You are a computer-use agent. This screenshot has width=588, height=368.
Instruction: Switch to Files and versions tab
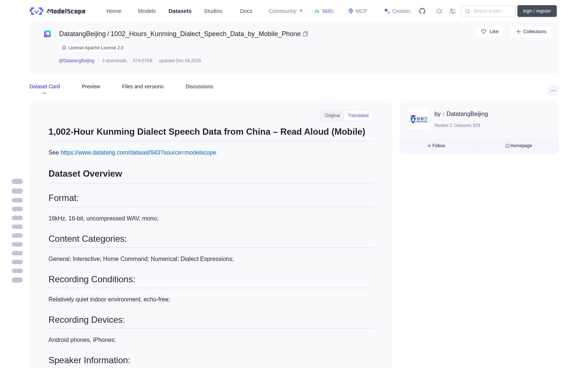tap(143, 86)
